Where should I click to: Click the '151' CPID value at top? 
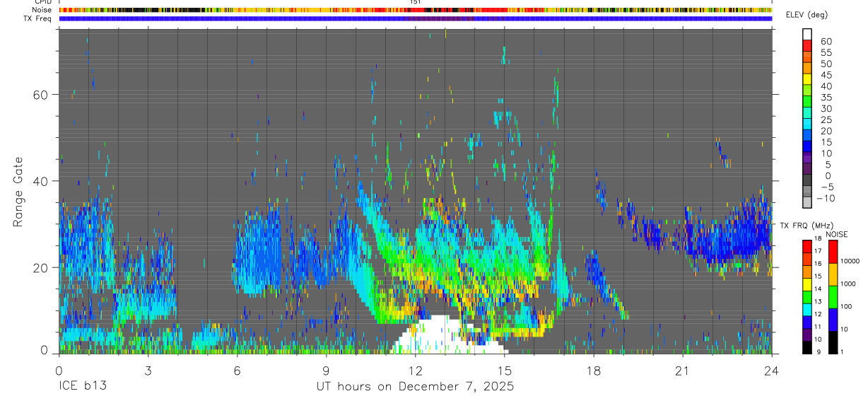(415, 2)
